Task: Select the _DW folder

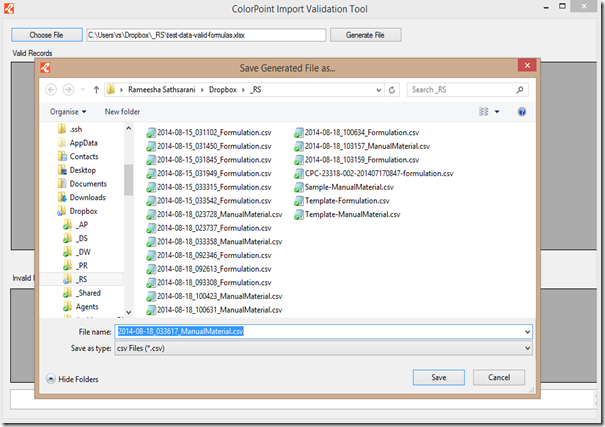Action: [x=77, y=252]
